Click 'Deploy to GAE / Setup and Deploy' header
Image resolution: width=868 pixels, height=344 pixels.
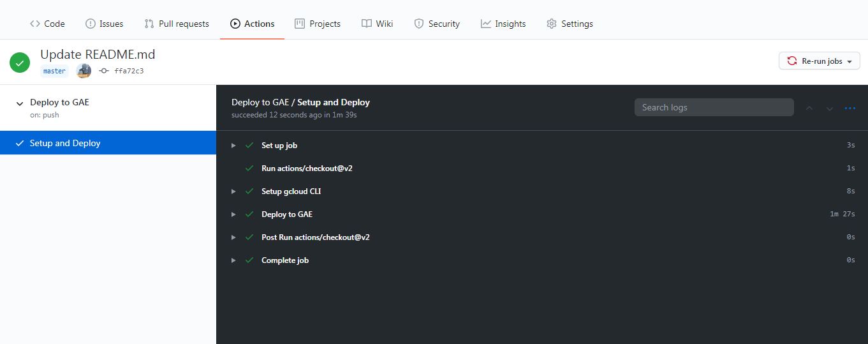click(x=300, y=102)
